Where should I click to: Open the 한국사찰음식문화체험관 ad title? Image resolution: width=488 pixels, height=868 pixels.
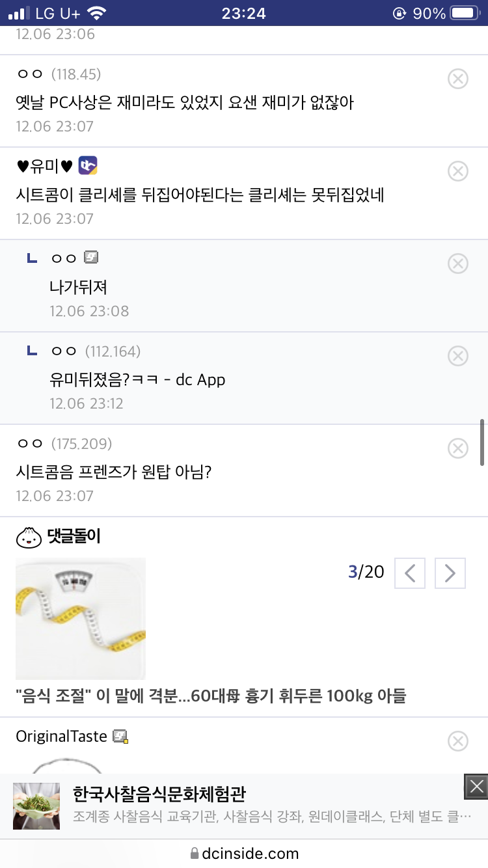pyautogui.click(x=159, y=794)
